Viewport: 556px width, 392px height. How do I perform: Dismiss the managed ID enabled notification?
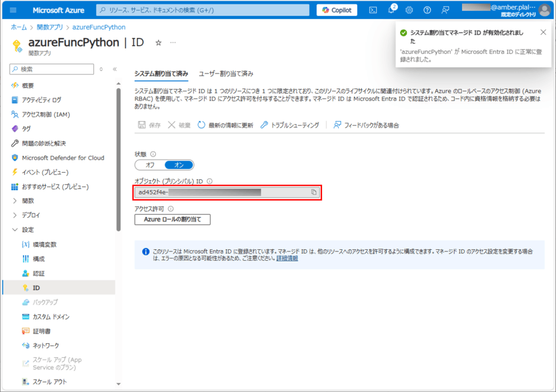pyautogui.click(x=543, y=32)
